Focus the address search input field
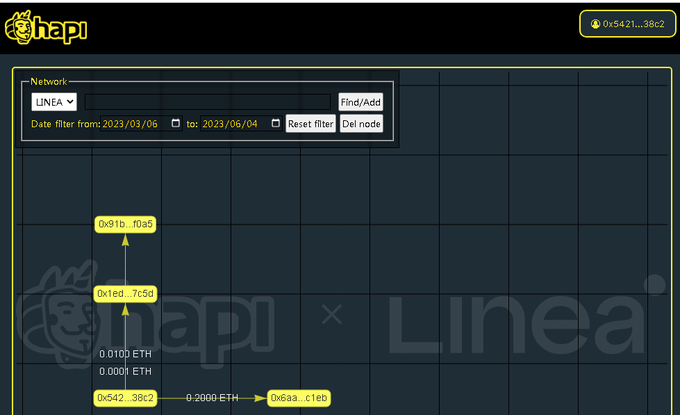Image resolution: width=680 pixels, height=415 pixels. [x=208, y=102]
